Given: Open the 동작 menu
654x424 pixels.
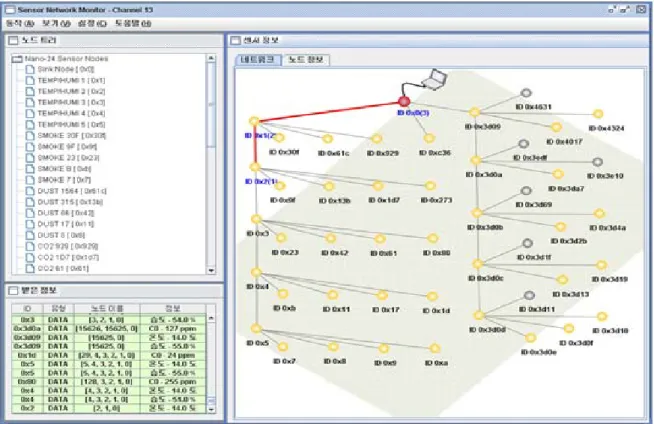Looking at the screenshot, I should 20,24.
